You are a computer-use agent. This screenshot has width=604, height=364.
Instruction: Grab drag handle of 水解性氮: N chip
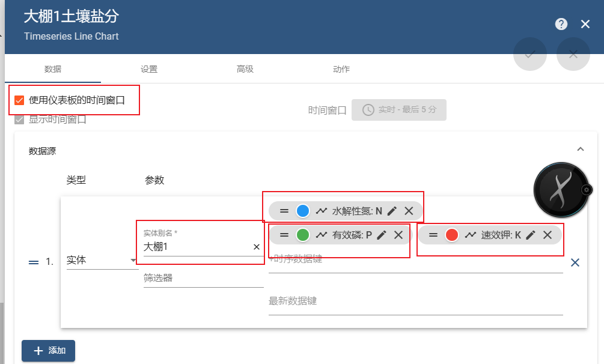pyautogui.click(x=284, y=211)
